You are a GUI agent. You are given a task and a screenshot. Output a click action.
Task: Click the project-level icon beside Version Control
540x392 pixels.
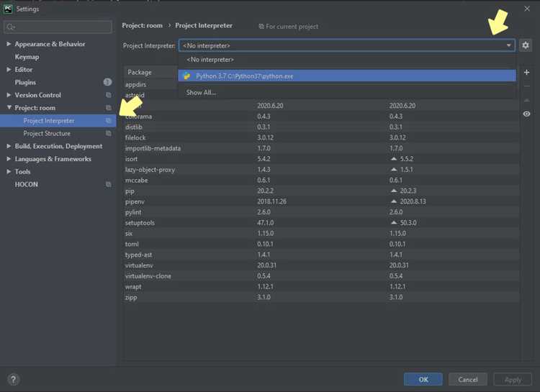pyautogui.click(x=109, y=95)
